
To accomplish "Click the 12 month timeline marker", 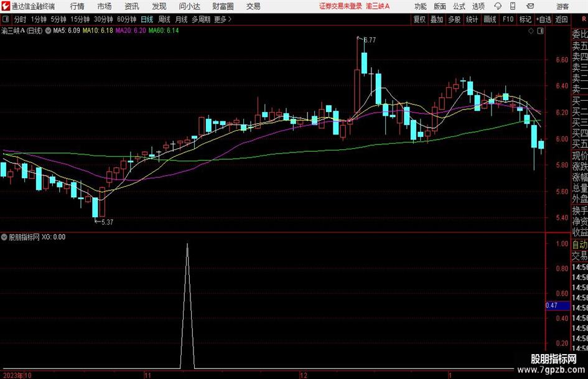I will (304, 375).
